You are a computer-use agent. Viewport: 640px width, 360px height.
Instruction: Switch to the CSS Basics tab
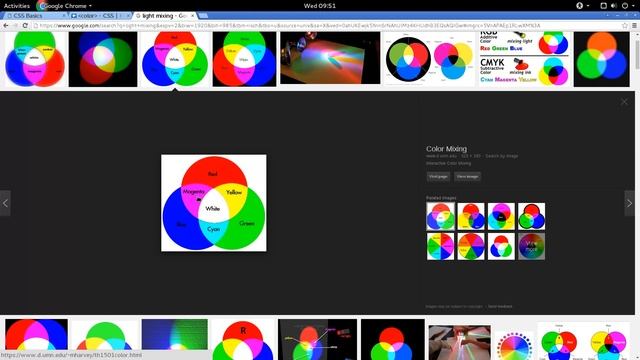[35, 16]
